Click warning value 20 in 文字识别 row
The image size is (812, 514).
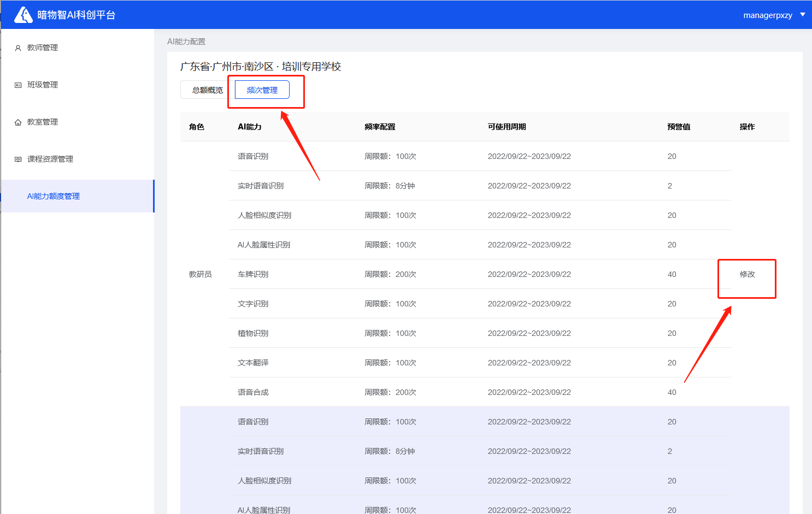(672, 304)
